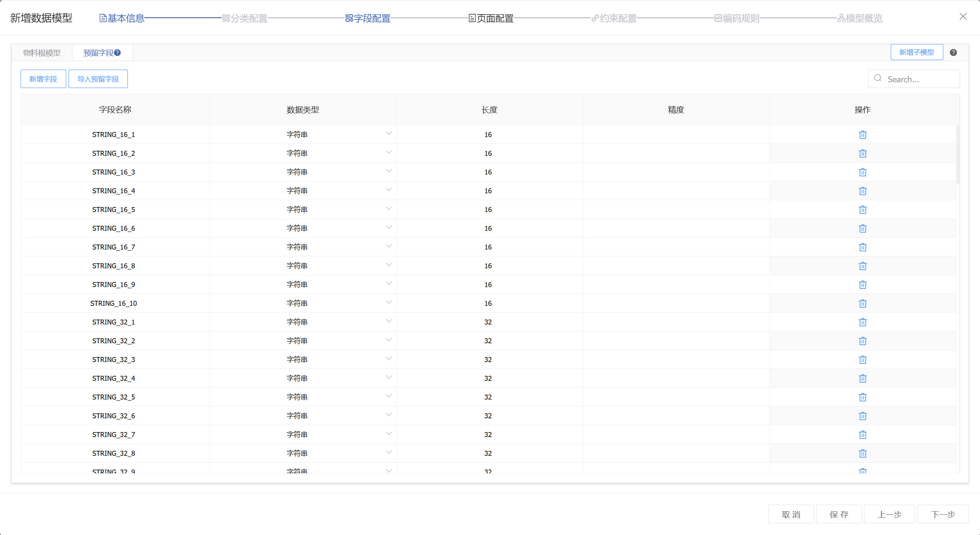The image size is (980, 535).
Task: Expand data type selector for STRING_16_7
Action: tap(389, 246)
